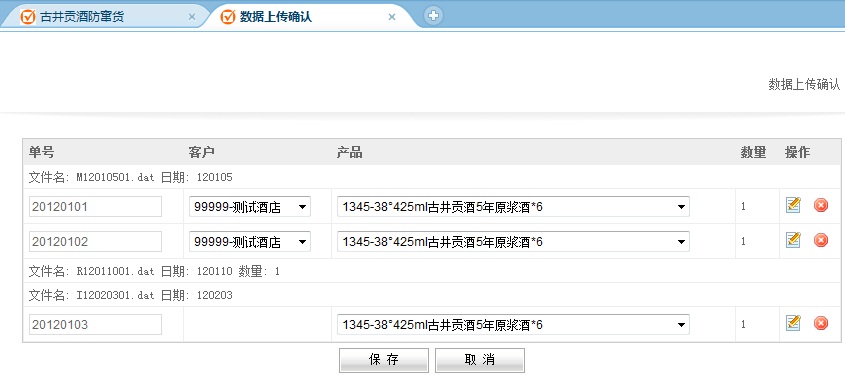Open product dropdown for order 20120103
This screenshot has width=845, height=375.
tap(513, 325)
